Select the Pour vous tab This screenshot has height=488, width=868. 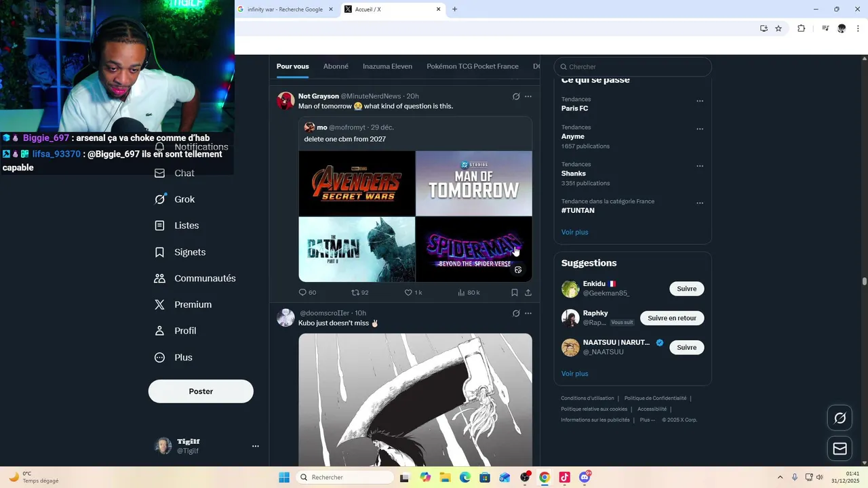point(292,66)
